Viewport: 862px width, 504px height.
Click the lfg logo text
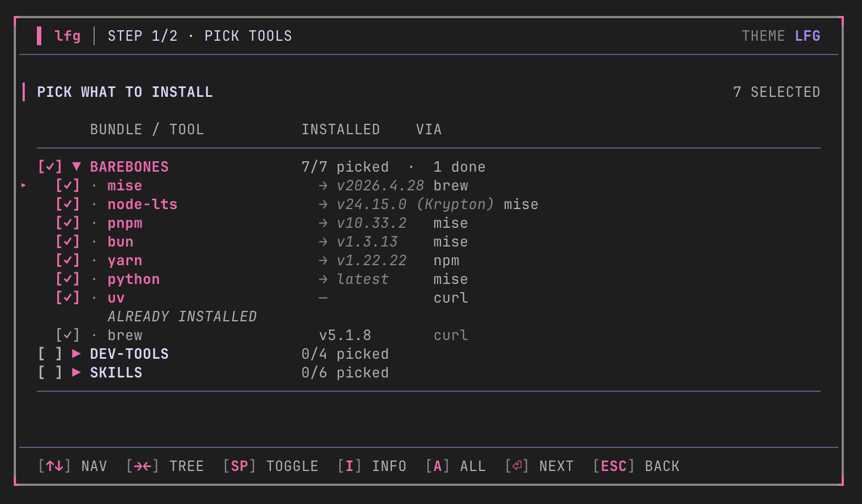[68, 36]
